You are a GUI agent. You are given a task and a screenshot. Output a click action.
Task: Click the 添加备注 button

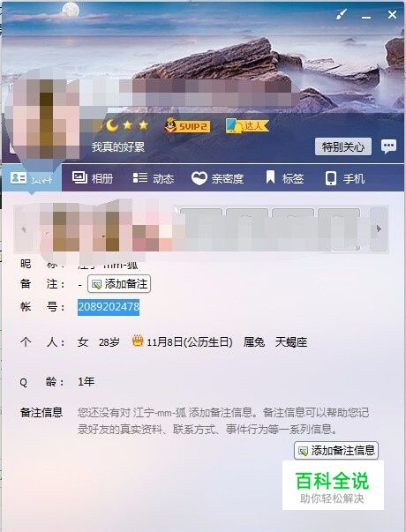[x=119, y=283]
